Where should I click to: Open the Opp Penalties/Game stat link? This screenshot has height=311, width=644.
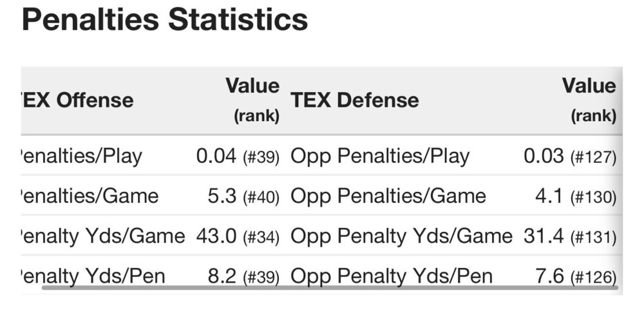pyautogui.click(x=388, y=196)
